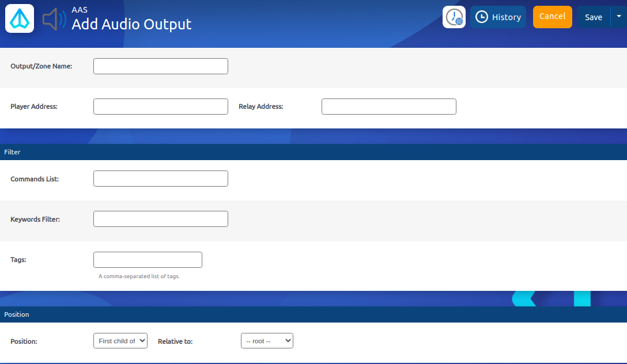Click the app logo home icon
The image size is (627, 364).
(x=20, y=18)
